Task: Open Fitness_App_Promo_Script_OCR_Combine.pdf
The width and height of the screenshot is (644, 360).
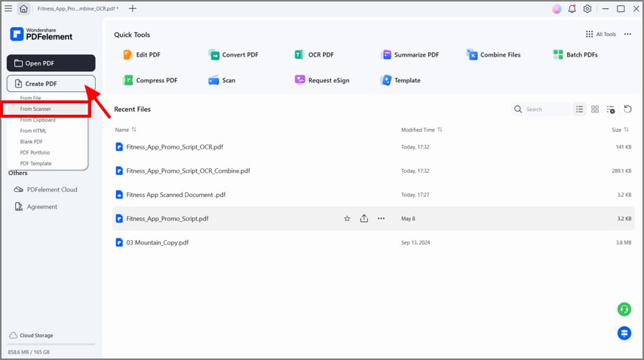Action: [x=373, y=171]
